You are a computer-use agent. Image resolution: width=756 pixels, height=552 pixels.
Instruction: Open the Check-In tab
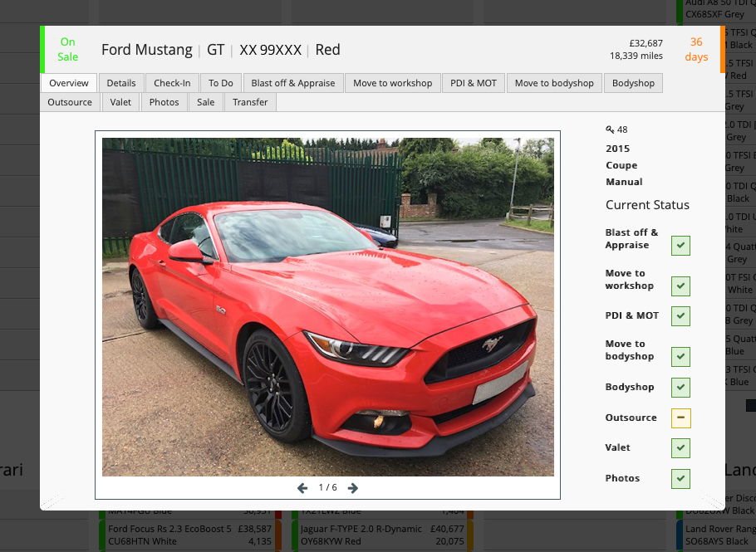(x=172, y=83)
